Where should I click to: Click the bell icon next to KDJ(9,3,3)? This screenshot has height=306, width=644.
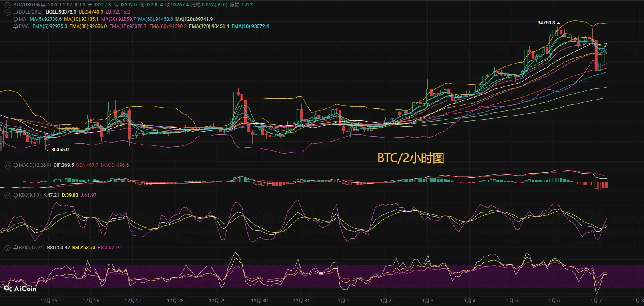pyautogui.click(x=16, y=195)
